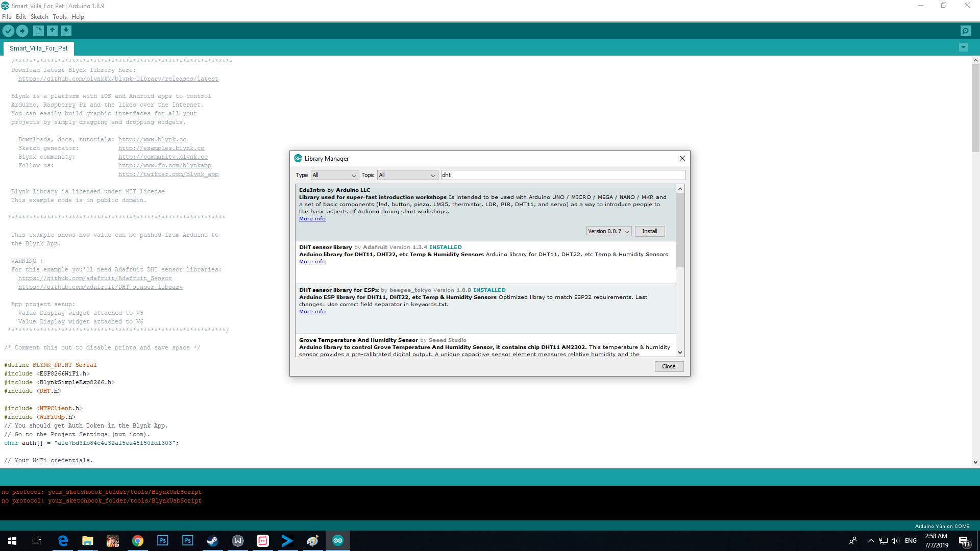Open the Version 0.0.7 dropdown

coord(608,231)
